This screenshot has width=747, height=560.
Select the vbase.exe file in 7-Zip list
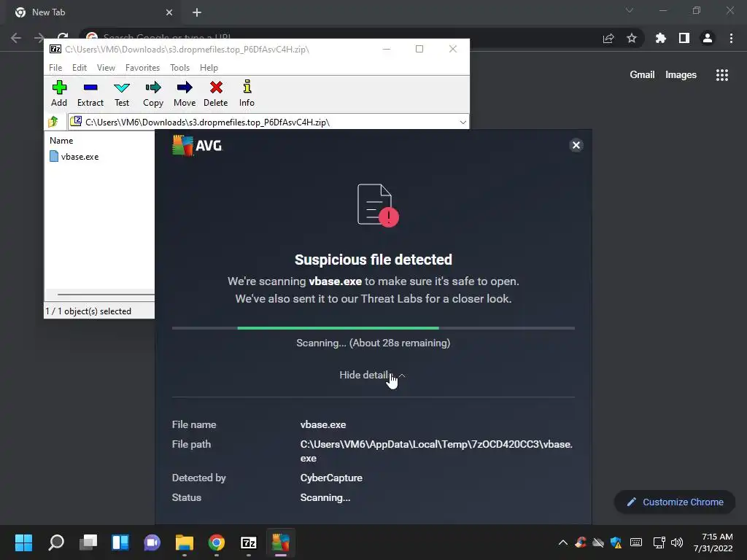point(74,157)
